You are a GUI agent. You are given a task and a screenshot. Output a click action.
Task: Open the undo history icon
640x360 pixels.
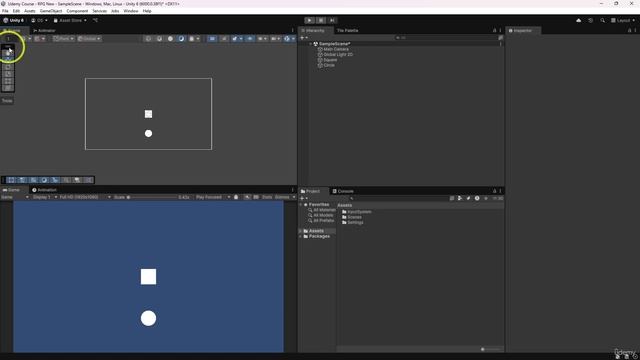coord(590,20)
